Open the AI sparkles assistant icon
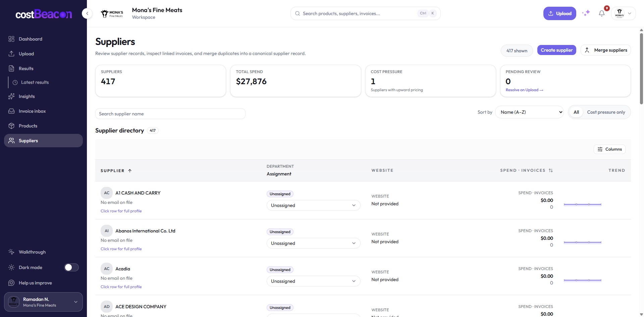644x317 pixels. [x=586, y=13]
